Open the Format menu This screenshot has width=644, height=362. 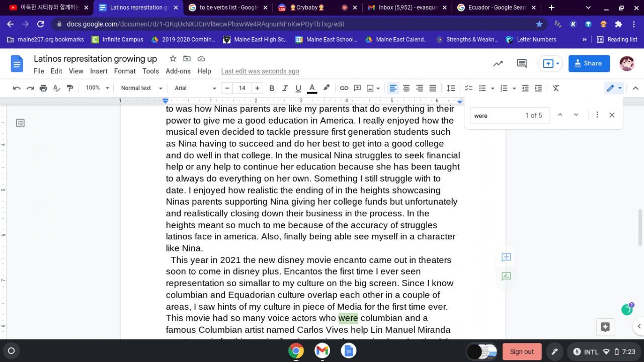click(125, 71)
